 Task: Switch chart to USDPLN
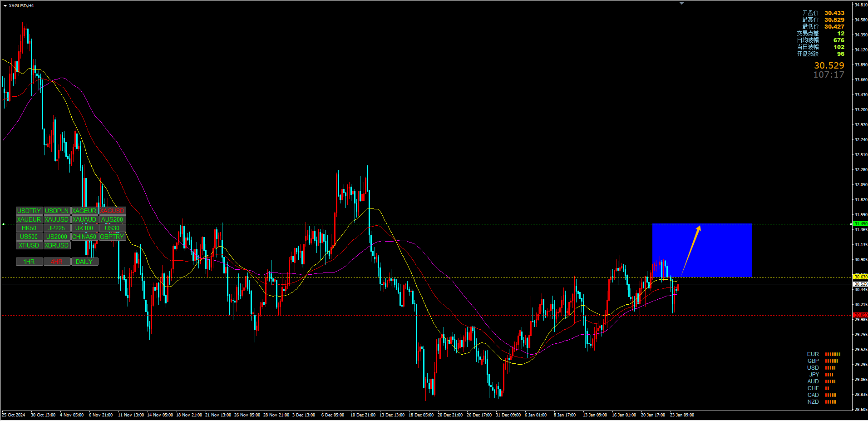(57, 211)
